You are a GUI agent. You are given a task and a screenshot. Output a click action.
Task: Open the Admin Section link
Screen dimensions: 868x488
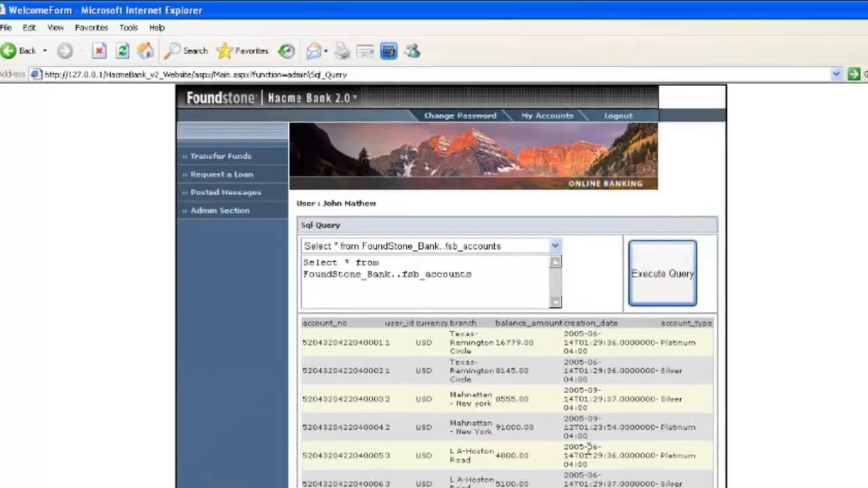coord(220,211)
